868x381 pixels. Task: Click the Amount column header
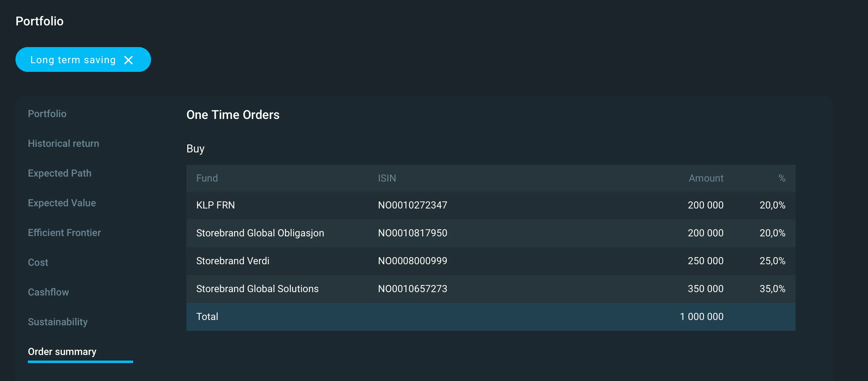(706, 178)
